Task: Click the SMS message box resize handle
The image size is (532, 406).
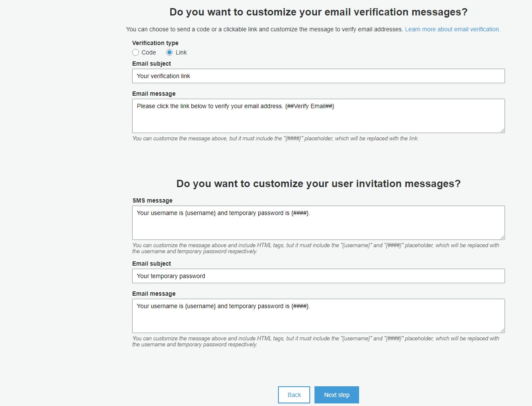Action: pos(502,237)
